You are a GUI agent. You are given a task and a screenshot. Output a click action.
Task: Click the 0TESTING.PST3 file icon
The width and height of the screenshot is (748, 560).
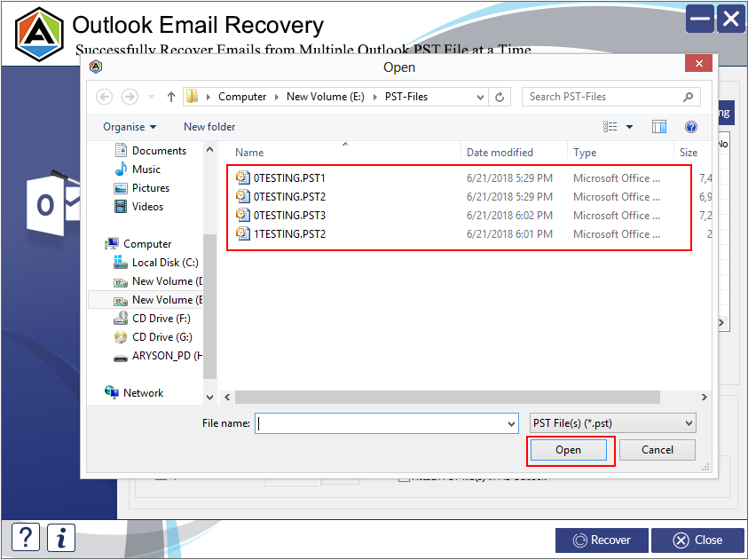point(243,215)
